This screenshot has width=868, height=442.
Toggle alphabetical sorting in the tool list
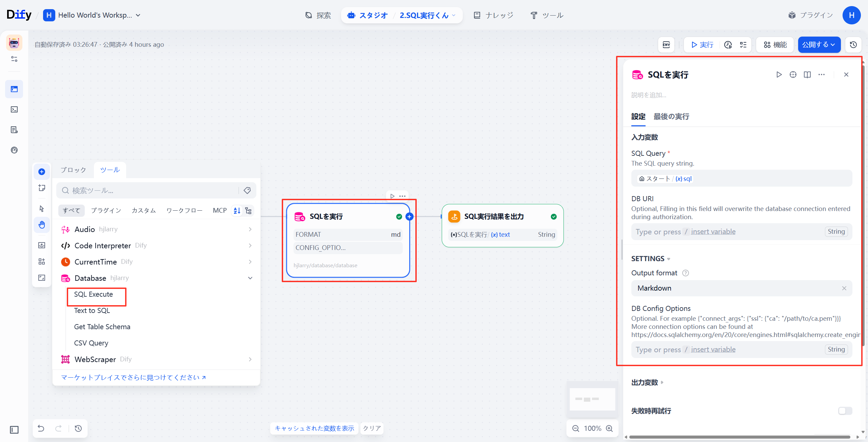pos(237,210)
